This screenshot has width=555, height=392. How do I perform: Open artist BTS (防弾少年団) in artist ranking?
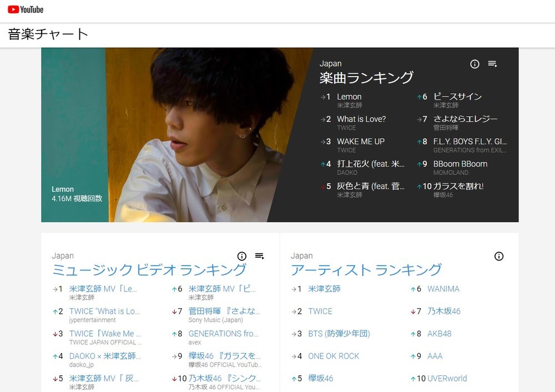coord(339,334)
